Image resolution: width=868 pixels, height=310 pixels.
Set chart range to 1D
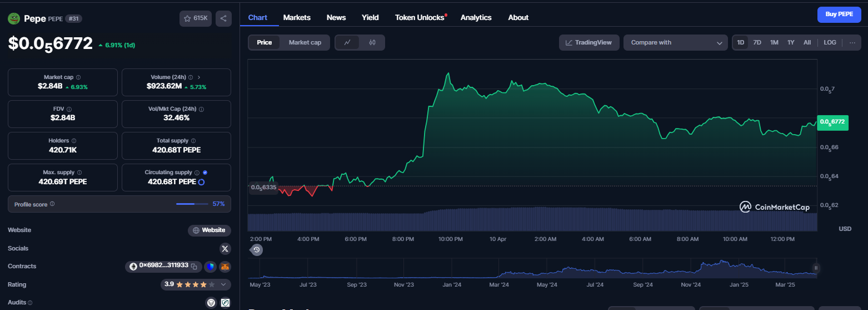tap(741, 42)
